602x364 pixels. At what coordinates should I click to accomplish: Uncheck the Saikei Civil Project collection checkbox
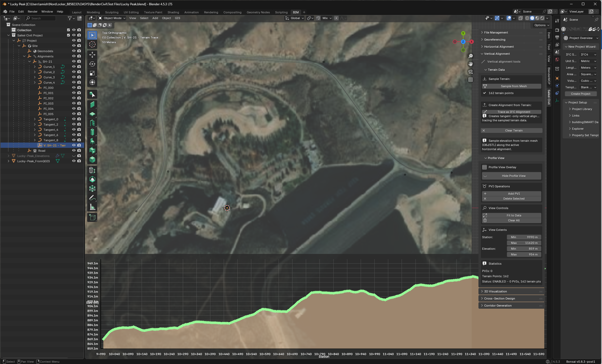68,35
